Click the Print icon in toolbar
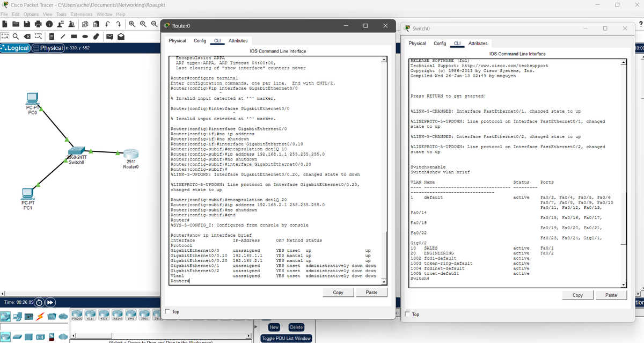 [x=38, y=24]
